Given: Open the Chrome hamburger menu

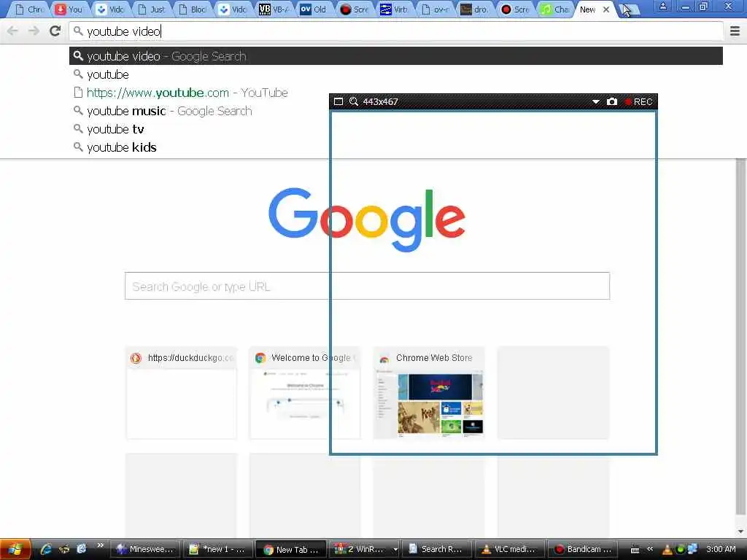Looking at the screenshot, I should [735, 31].
